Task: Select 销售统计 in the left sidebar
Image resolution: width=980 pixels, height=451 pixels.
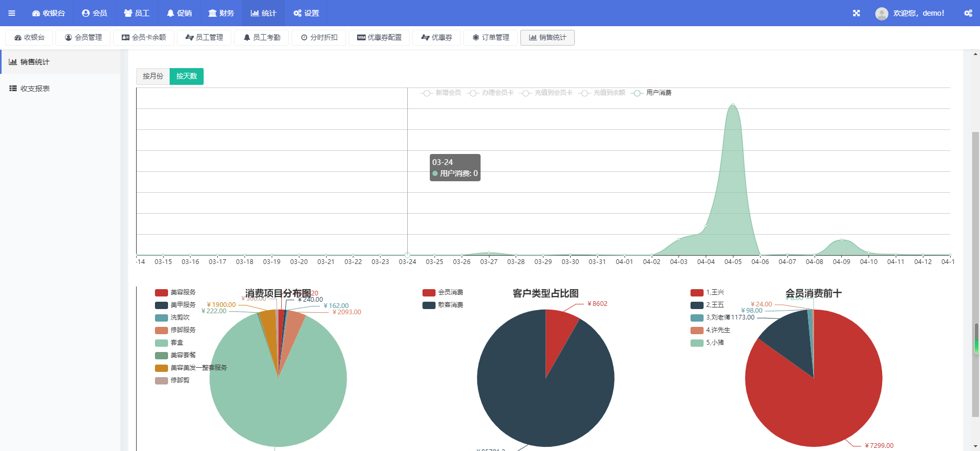Action: point(60,62)
